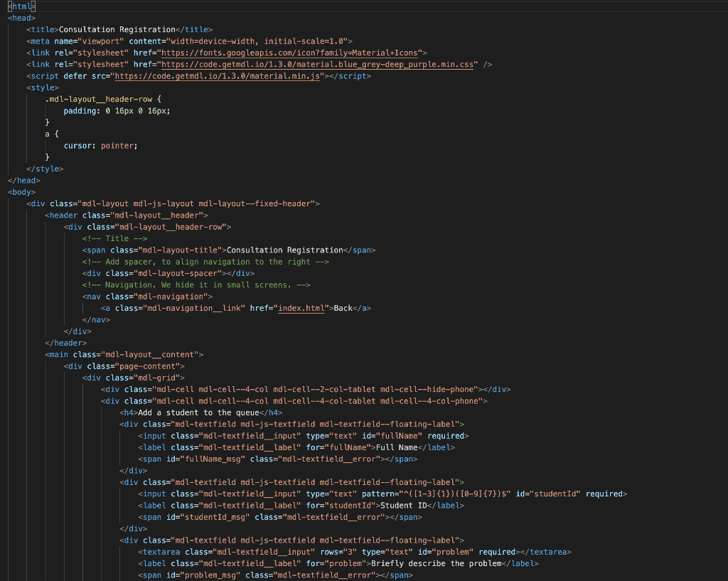Click the opening body tag
Screen dimensions: 728x581
(21, 192)
